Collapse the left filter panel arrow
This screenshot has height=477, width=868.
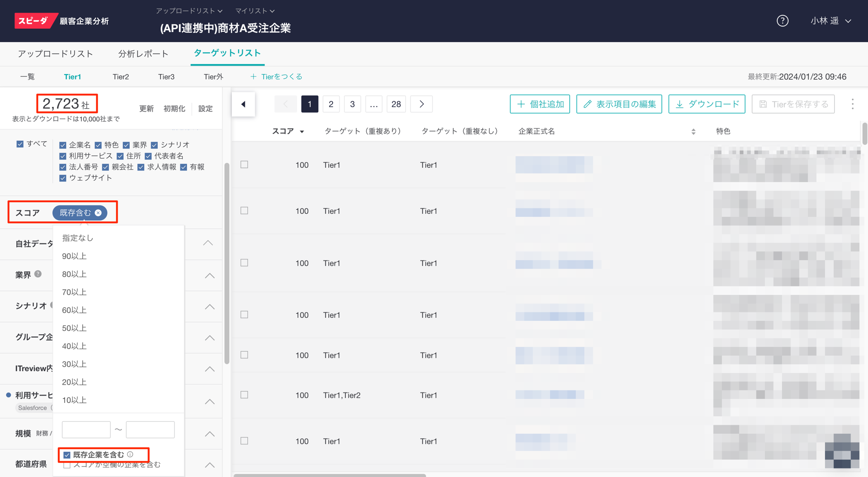pos(243,104)
